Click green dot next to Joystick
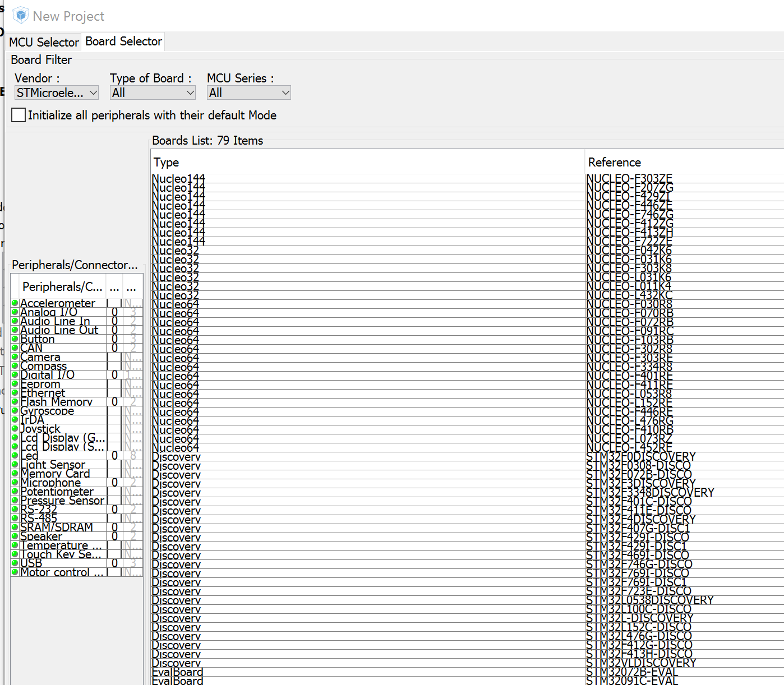This screenshot has height=685, width=784. (15, 429)
